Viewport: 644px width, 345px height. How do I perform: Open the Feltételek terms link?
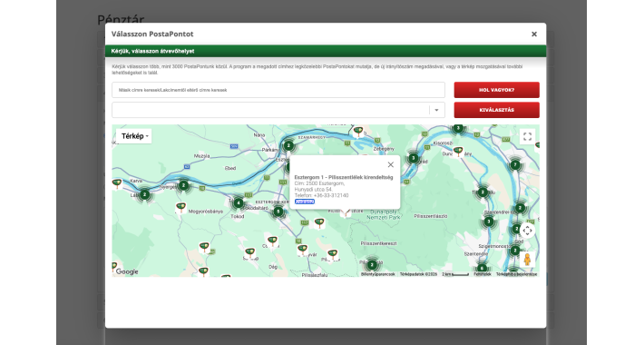[x=483, y=274]
